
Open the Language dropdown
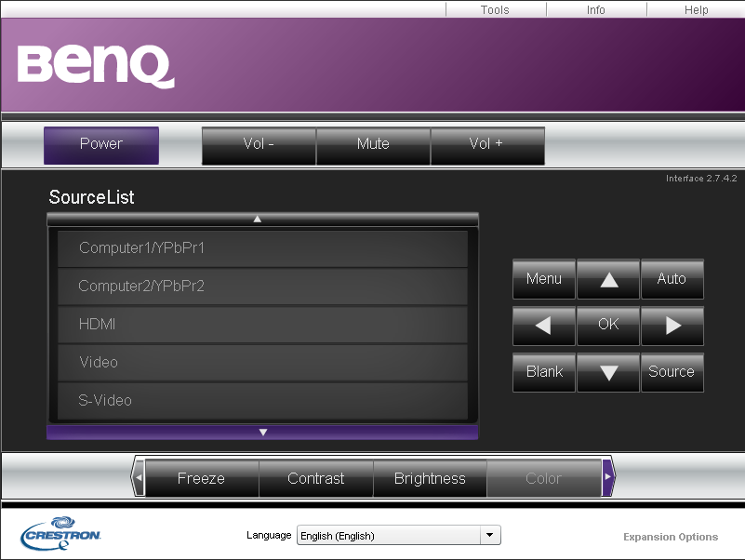pos(399,535)
